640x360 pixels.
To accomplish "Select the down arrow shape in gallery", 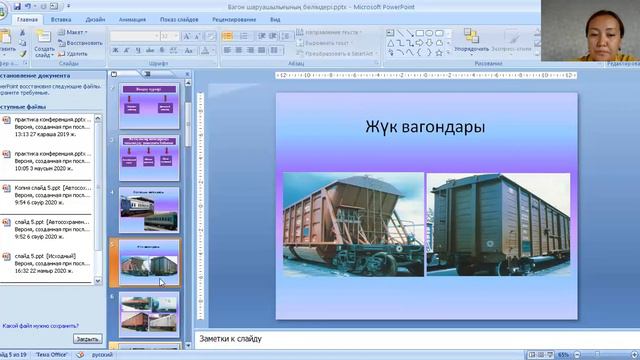I will [x=429, y=43].
